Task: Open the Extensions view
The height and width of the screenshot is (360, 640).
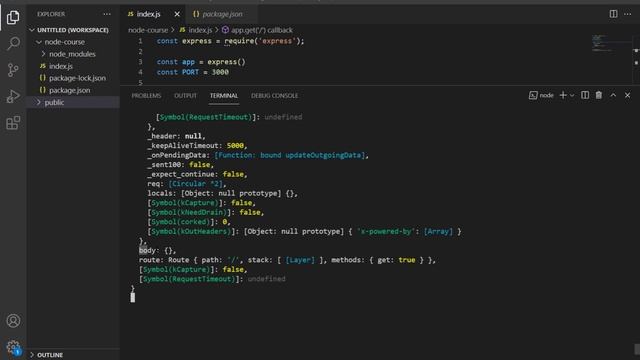Action: pyautogui.click(x=13, y=122)
